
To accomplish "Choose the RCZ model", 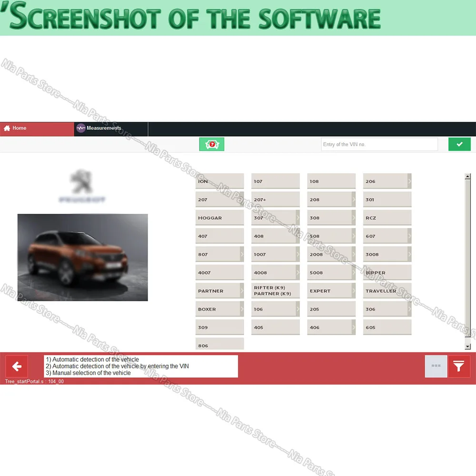I will pos(387,218).
